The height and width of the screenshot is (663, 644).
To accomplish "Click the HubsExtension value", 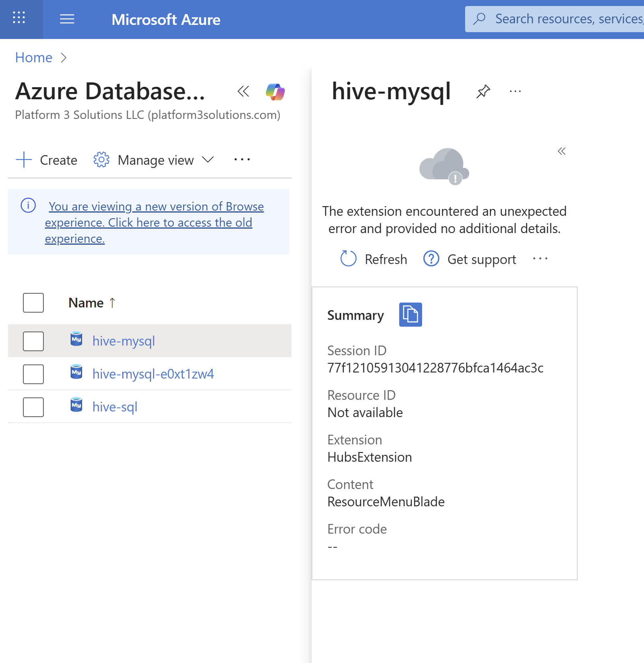I will [x=369, y=457].
